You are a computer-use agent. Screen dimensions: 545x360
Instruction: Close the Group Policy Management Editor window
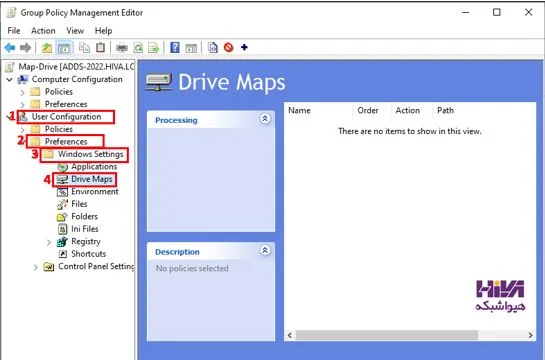tap(528, 13)
